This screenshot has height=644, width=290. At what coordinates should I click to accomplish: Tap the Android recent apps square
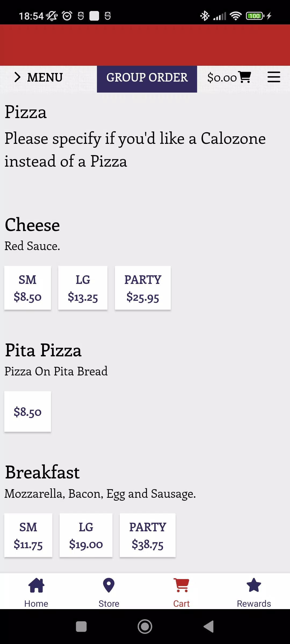coord(81,627)
